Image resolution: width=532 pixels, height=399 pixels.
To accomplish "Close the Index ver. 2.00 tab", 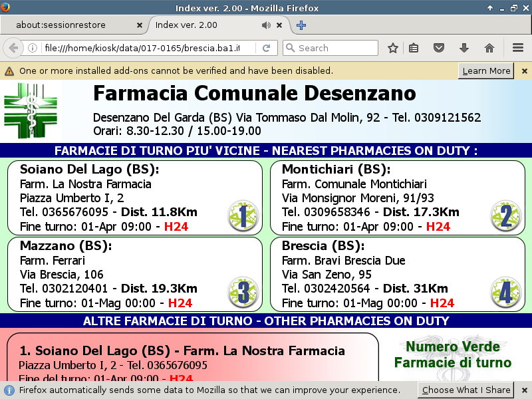I will coord(280,25).
